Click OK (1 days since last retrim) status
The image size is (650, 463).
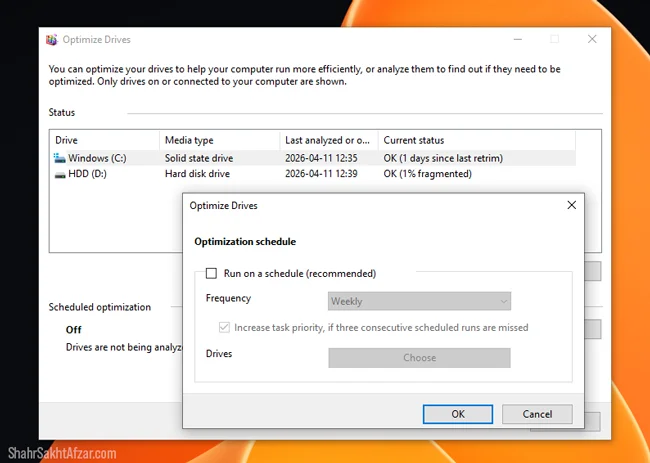(443, 158)
